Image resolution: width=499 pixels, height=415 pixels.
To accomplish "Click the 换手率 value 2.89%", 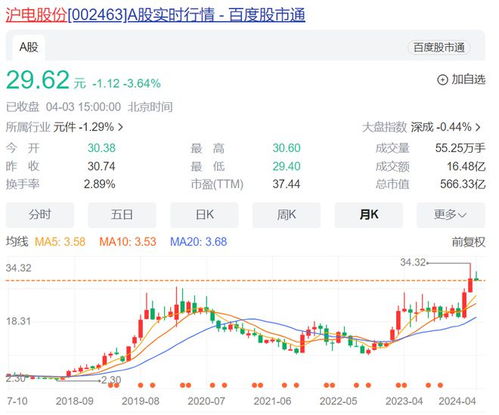I will click(99, 184).
